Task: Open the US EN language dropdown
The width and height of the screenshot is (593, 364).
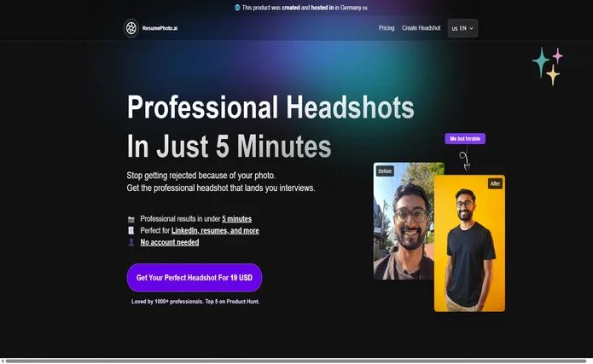Action: click(462, 28)
